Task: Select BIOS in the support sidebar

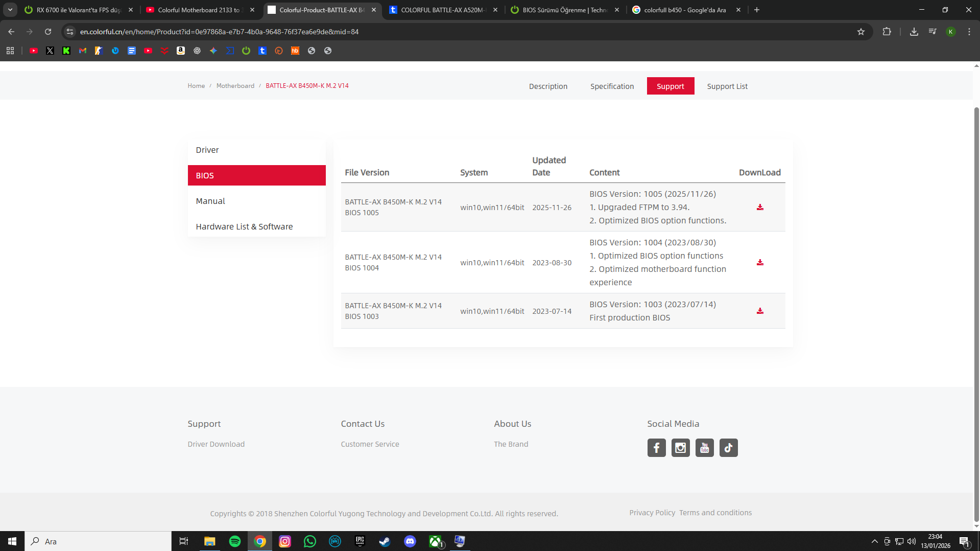Action: [x=257, y=175]
